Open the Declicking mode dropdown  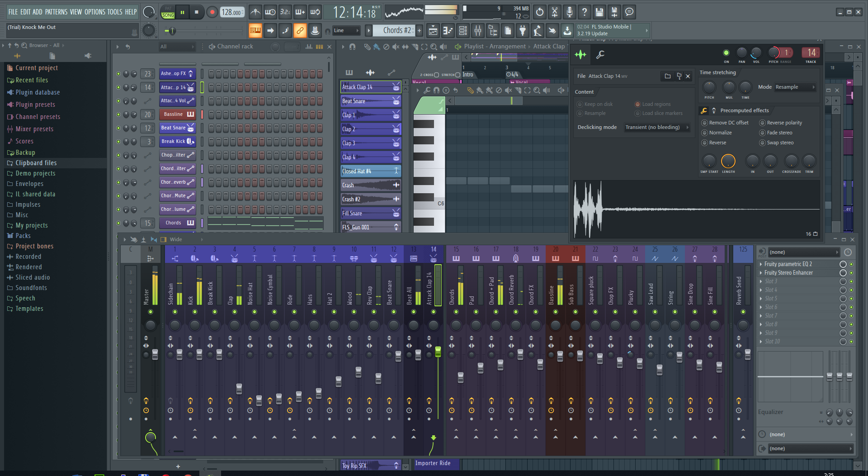[x=656, y=127]
